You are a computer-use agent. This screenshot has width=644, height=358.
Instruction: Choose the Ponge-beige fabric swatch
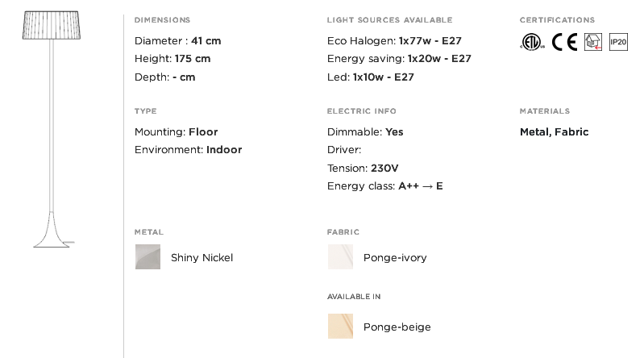(340, 327)
